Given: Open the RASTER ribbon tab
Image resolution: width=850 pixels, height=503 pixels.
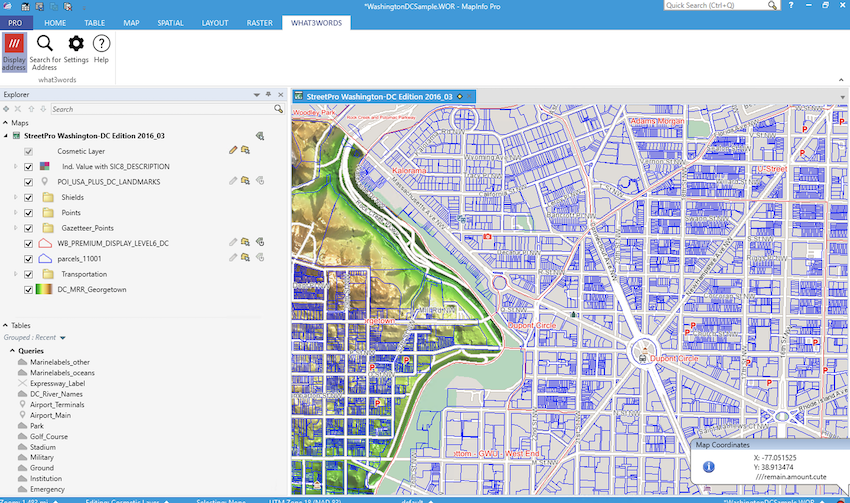Looking at the screenshot, I should pos(259,22).
